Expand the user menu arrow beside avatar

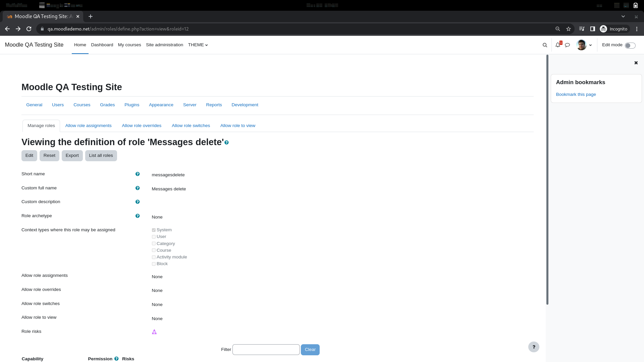click(x=590, y=45)
